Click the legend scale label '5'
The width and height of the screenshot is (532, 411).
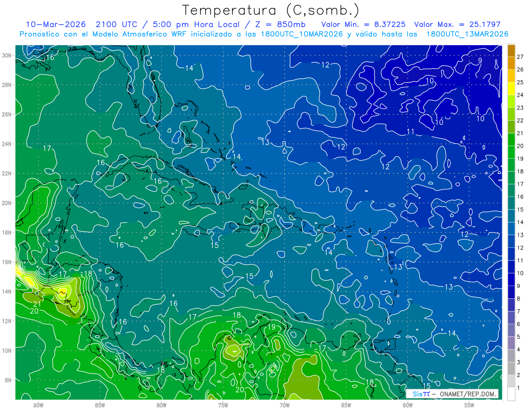pos(519,337)
